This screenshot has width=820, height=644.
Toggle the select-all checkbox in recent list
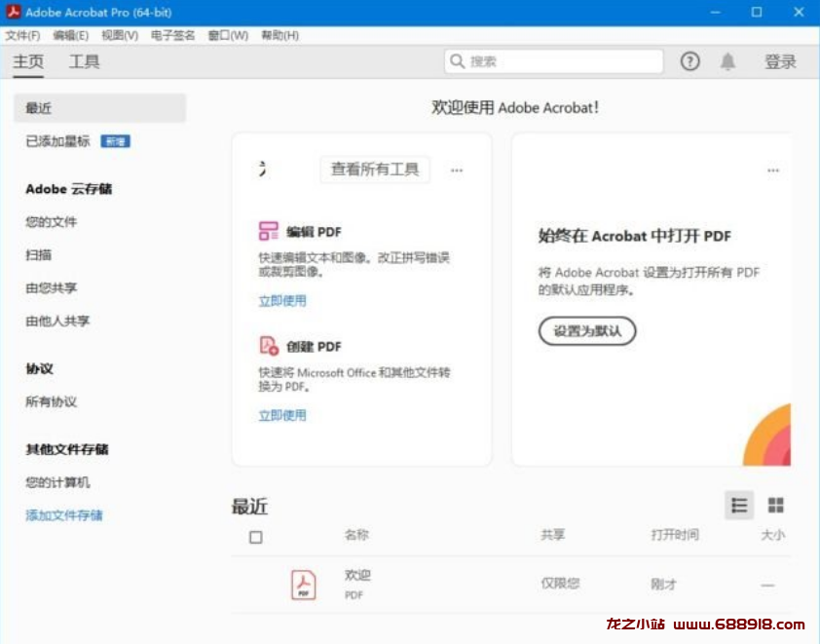(256, 537)
